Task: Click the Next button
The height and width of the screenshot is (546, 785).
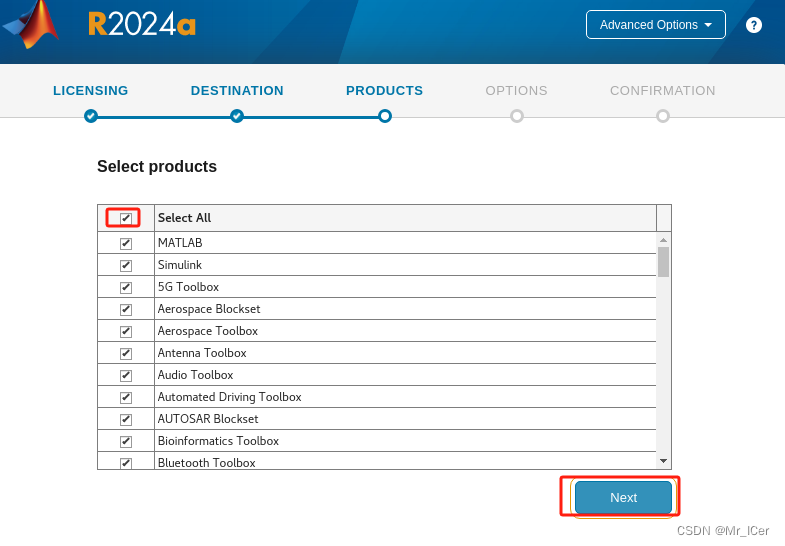Action: (623, 497)
